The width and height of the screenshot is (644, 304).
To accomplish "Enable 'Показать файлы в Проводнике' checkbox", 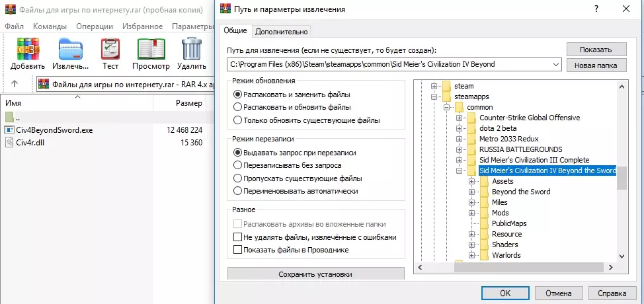I will click(x=238, y=250).
